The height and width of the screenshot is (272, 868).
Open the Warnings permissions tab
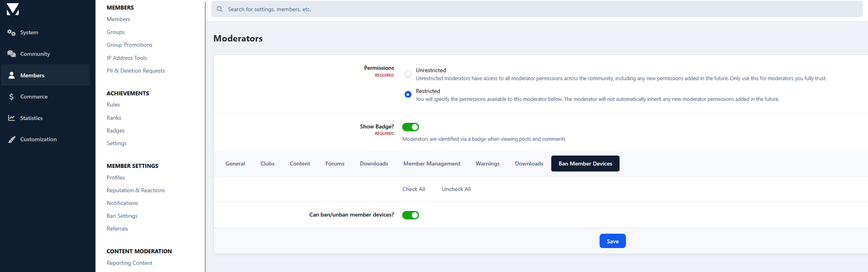(487, 164)
